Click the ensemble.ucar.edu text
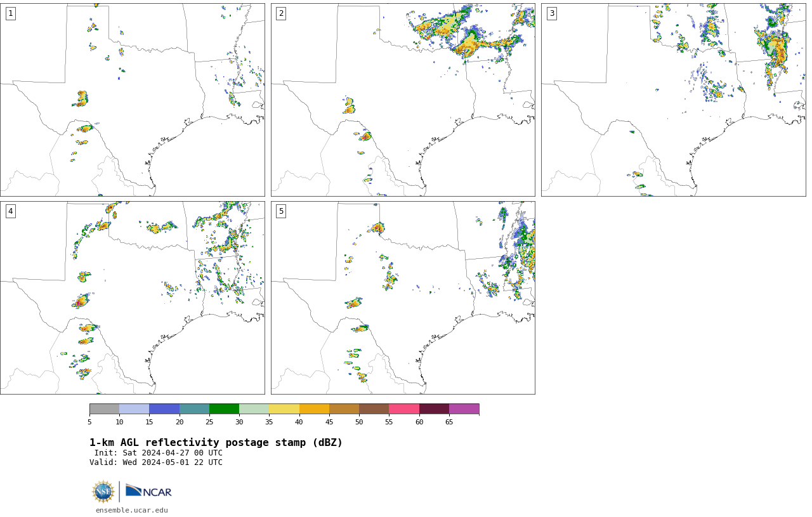This screenshot has height=517, width=812. (x=132, y=510)
